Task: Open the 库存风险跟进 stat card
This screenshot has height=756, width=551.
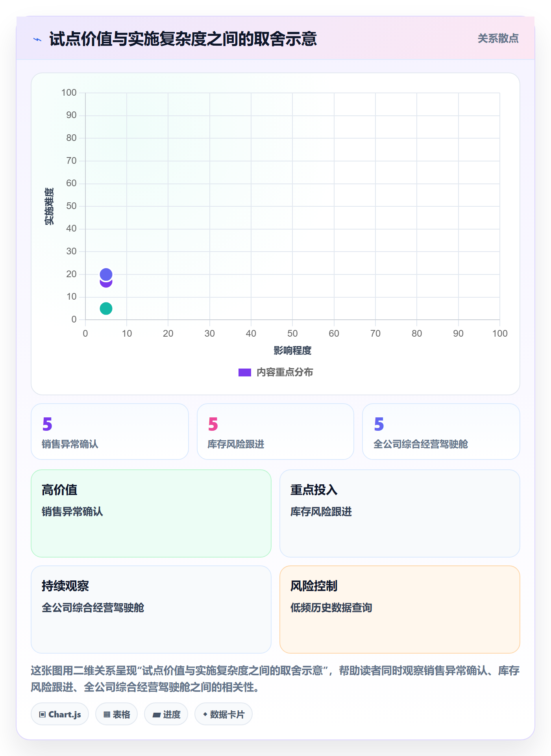Action: [x=275, y=432]
